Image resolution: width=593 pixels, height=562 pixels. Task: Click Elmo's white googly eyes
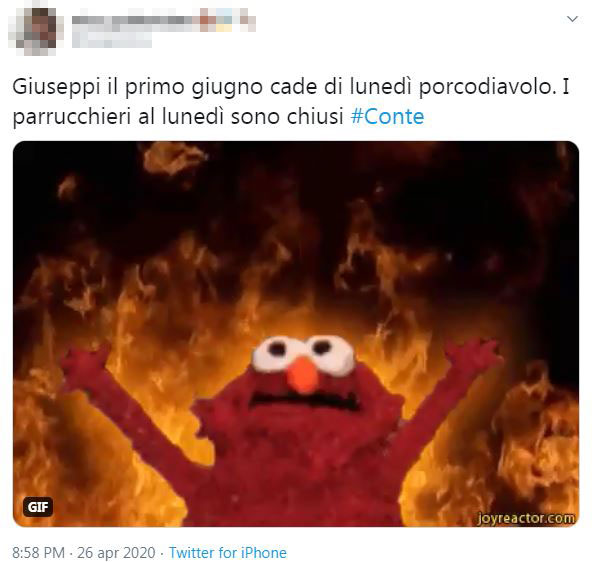304,352
